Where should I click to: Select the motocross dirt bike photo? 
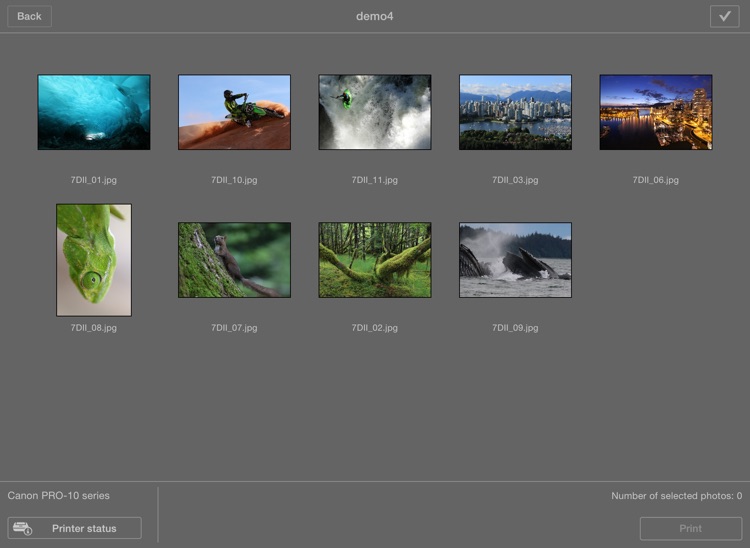coord(234,112)
